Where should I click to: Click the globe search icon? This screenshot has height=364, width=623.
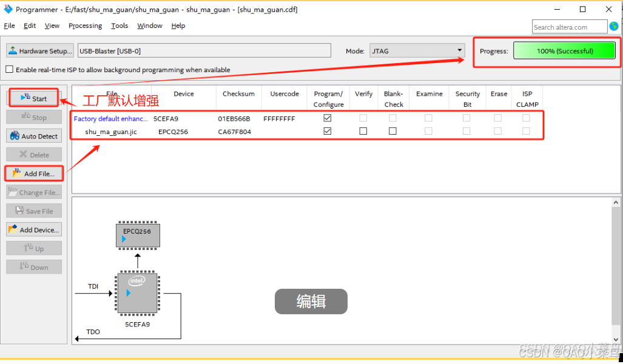point(614,27)
